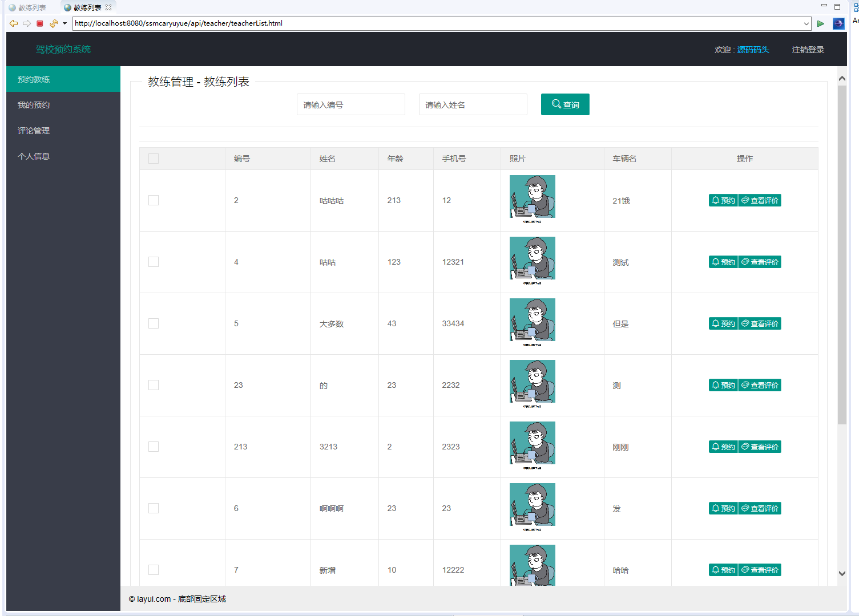This screenshot has width=859, height=616.
Task: Select the checkbox for coach row 3213
Action: click(x=154, y=447)
